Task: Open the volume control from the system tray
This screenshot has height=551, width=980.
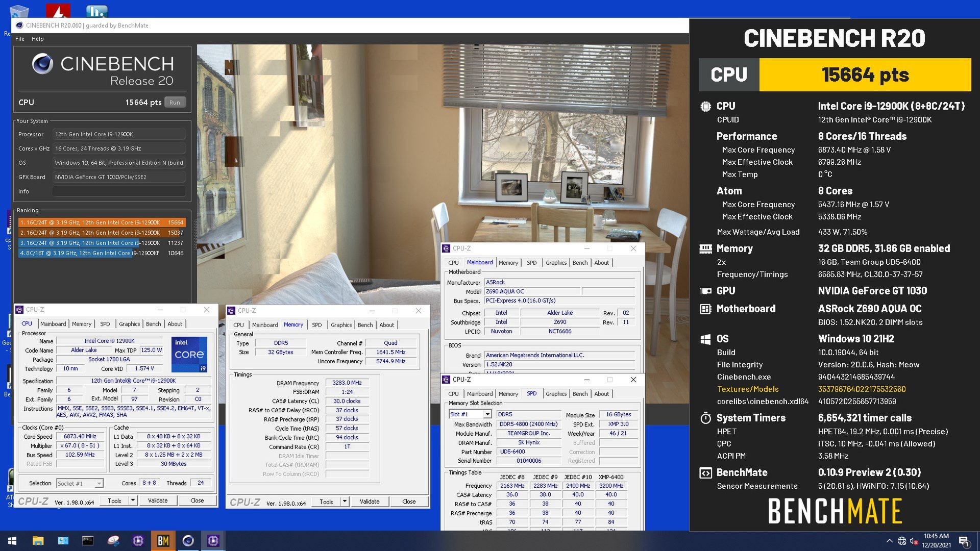Action: click(x=914, y=541)
